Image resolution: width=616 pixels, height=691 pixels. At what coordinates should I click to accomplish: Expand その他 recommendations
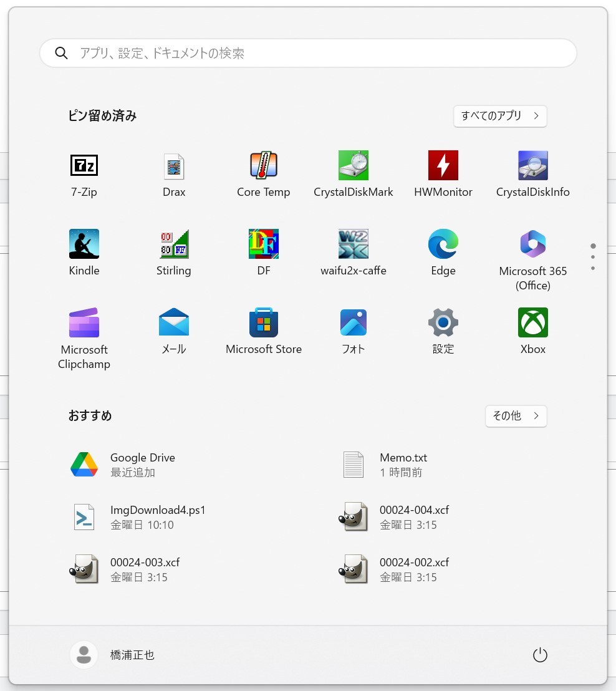click(x=516, y=415)
